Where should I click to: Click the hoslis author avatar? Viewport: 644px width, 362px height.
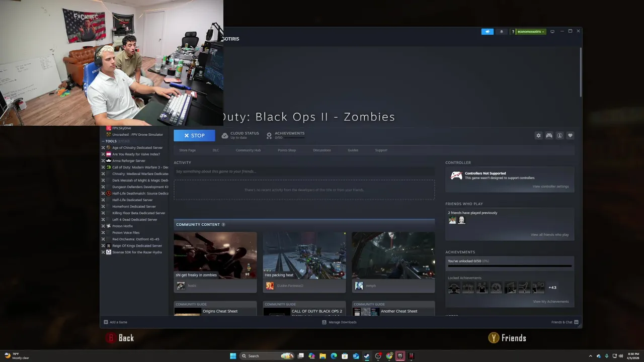[x=181, y=286]
